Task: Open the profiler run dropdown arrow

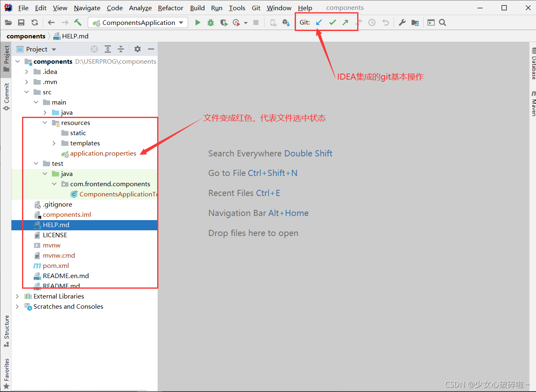Action: (246, 23)
